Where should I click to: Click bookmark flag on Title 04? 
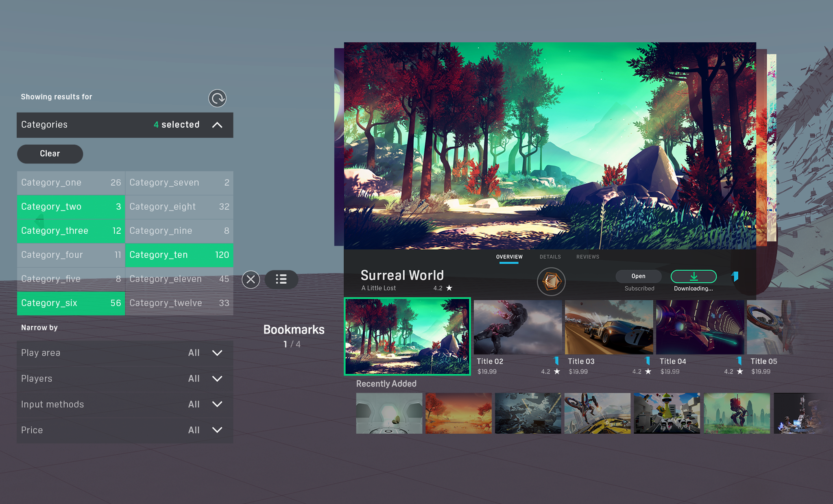(x=739, y=361)
